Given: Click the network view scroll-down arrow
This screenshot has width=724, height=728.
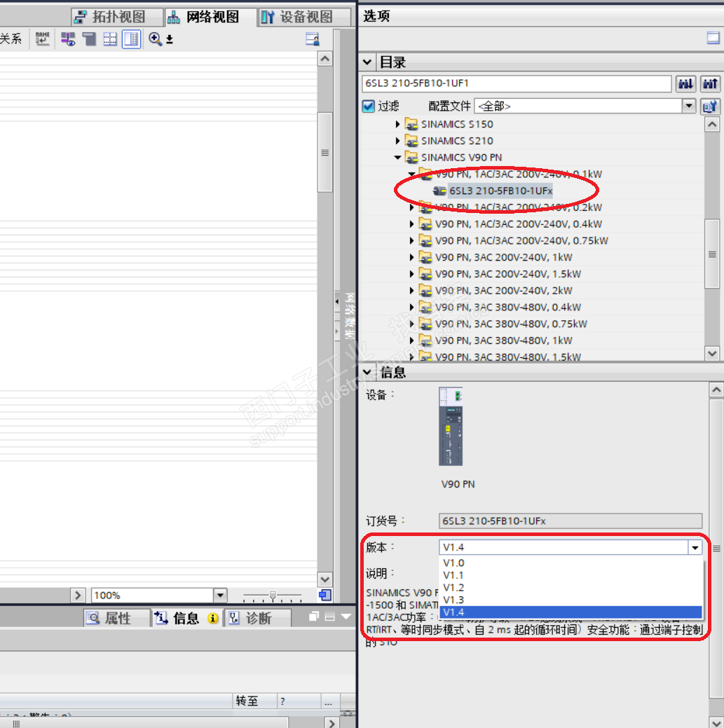Looking at the screenshot, I should tap(325, 579).
